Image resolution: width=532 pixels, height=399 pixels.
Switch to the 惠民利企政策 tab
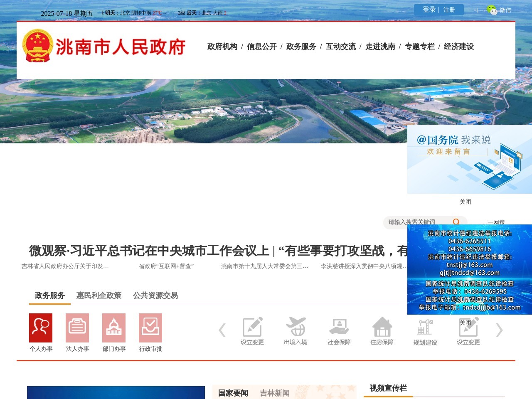99,296
